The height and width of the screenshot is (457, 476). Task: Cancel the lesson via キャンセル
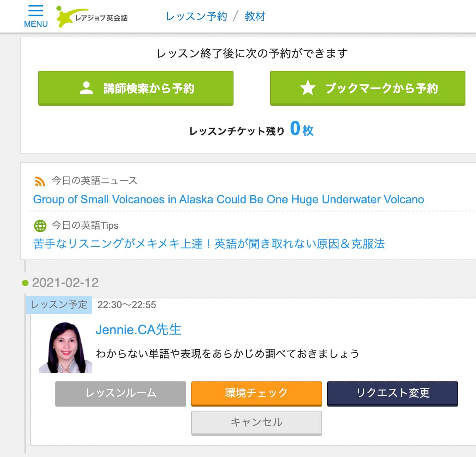click(x=256, y=422)
